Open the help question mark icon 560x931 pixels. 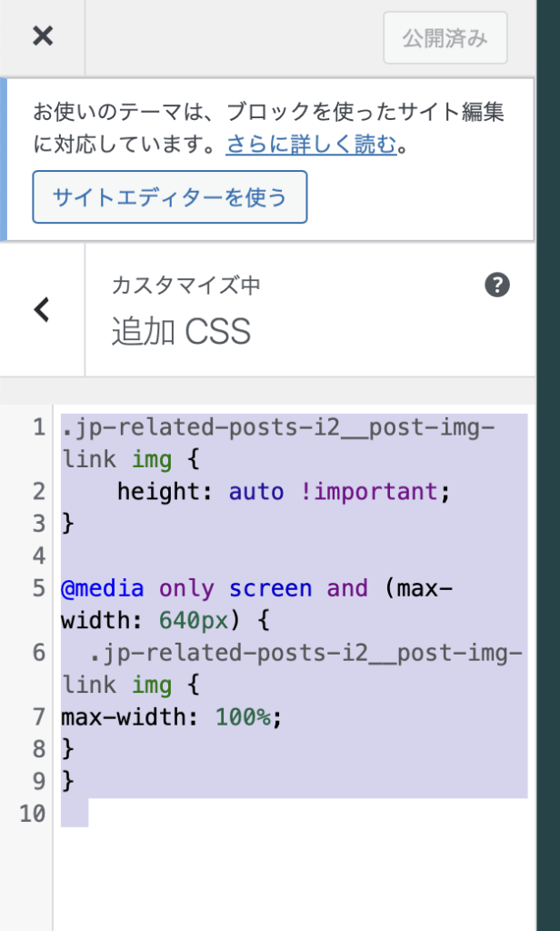(497, 286)
